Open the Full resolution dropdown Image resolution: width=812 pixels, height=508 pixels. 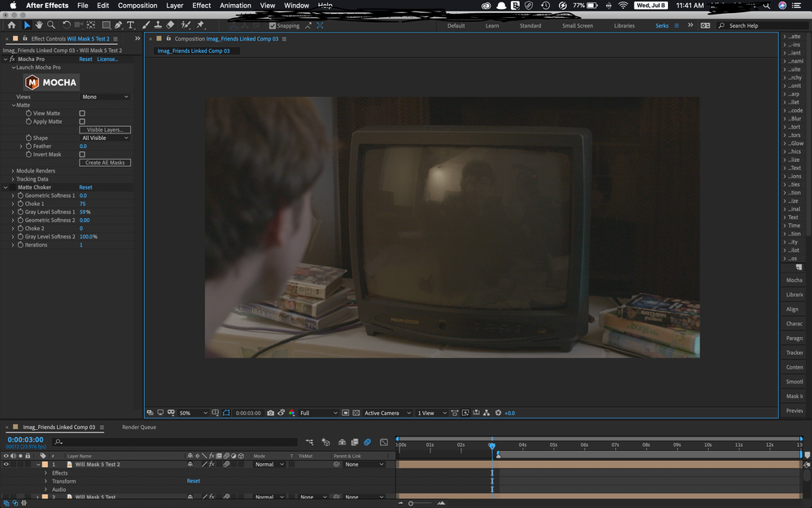coord(318,413)
